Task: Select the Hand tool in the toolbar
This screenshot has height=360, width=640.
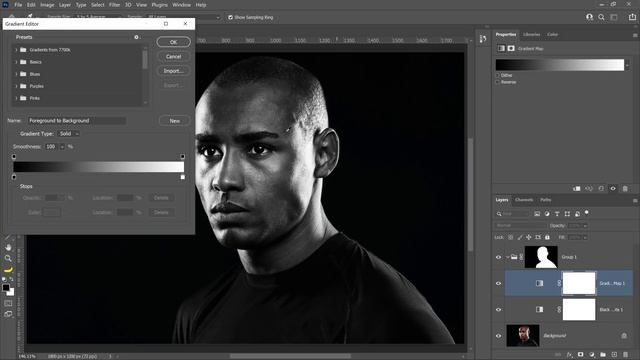Action: [x=8, y=247]
